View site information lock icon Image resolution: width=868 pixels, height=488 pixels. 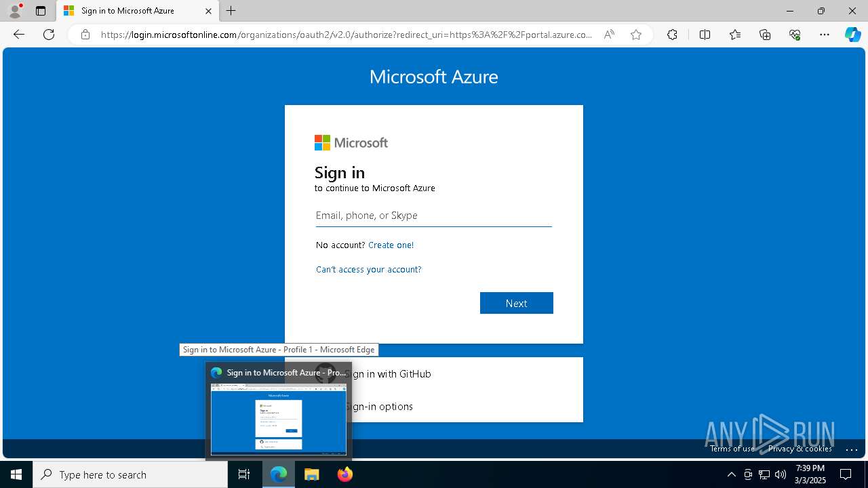tap(85, 35)
